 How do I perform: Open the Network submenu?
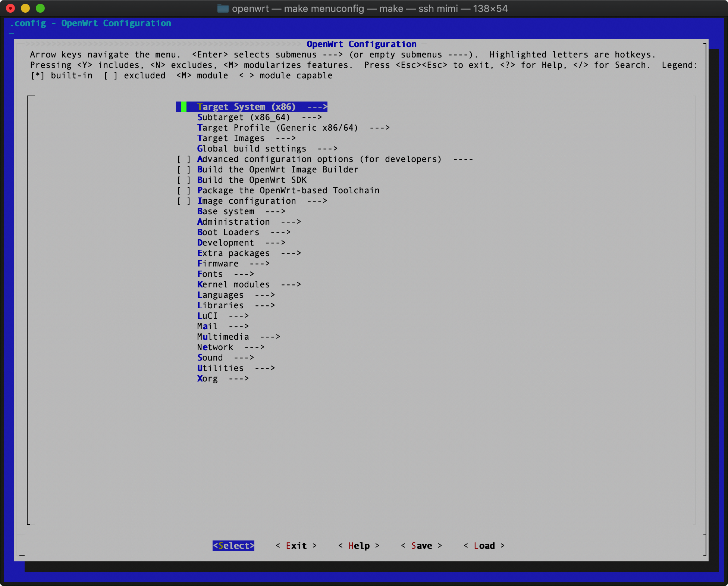coord(230,347)
